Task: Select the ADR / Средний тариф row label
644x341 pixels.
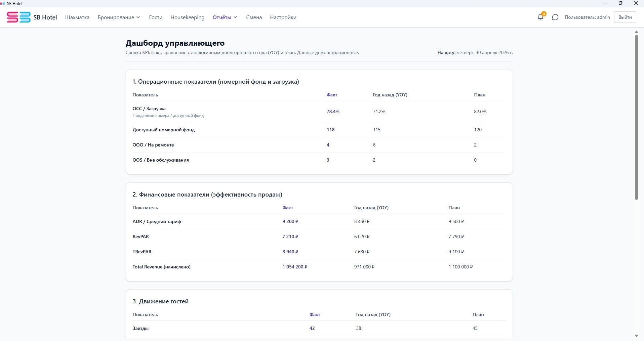Action: (157, 221)
